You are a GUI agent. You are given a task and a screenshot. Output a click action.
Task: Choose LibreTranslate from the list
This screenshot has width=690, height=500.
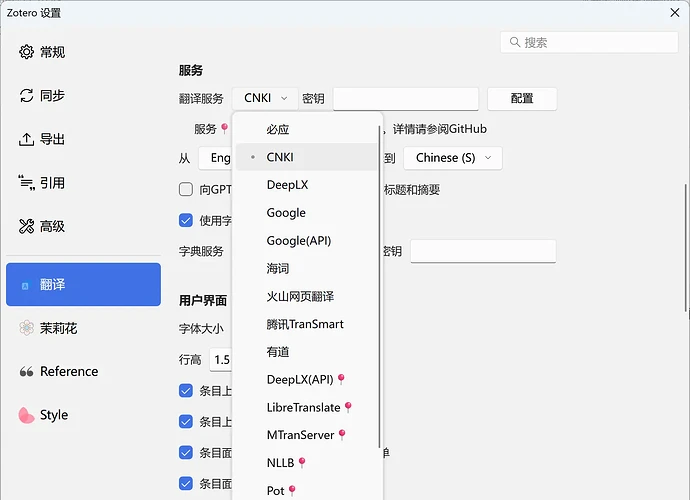[306, 407]
